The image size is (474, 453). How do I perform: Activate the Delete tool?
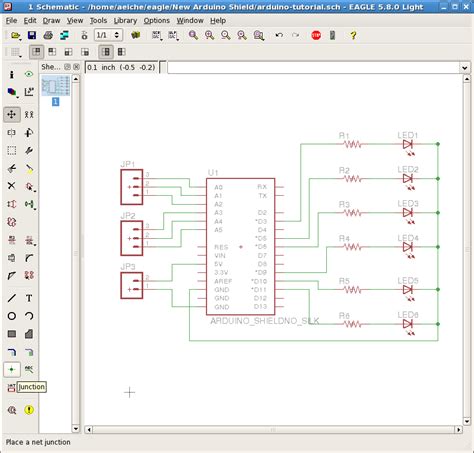[12, 186]
